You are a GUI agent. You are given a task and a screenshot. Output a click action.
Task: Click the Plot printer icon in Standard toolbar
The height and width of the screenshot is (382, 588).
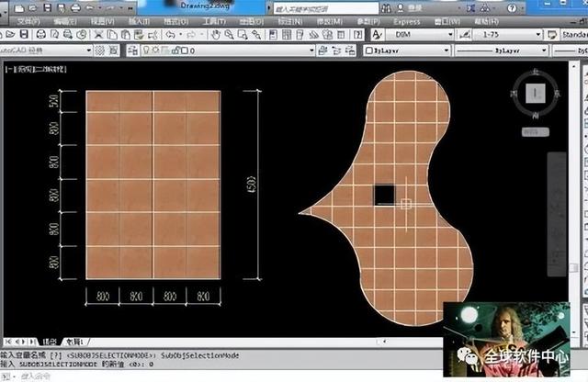(x=40, y=35)
